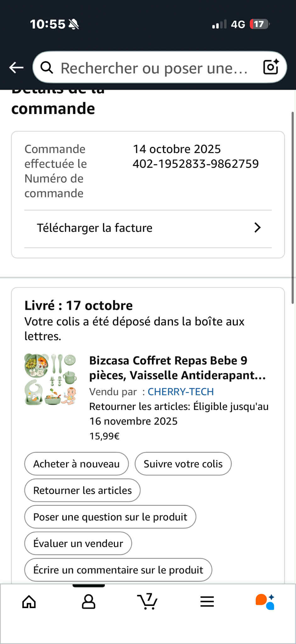296x644 pixels.
Task: Go to the Home tab icon
Action: coord(29,601)
